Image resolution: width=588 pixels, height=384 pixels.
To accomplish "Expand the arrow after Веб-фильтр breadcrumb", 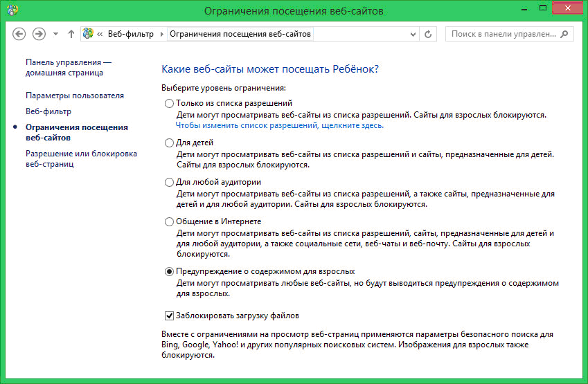I will 161,34.
